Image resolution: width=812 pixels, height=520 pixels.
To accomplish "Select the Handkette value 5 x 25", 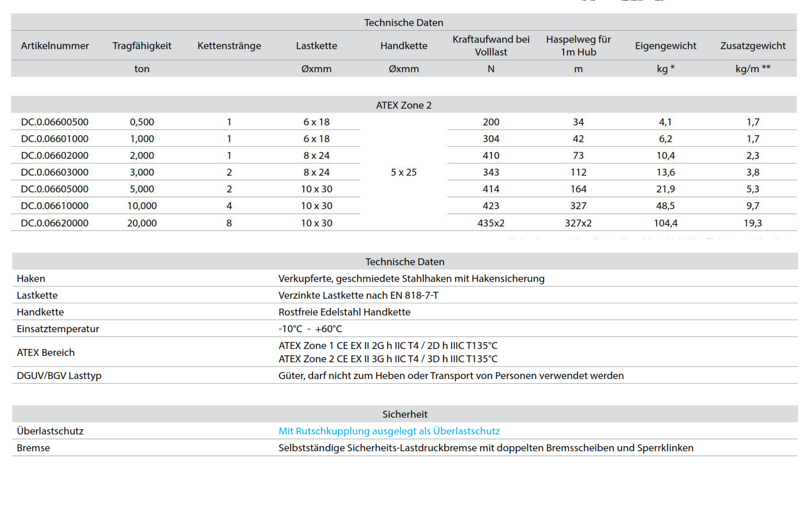I will click(x=404, y=172).
